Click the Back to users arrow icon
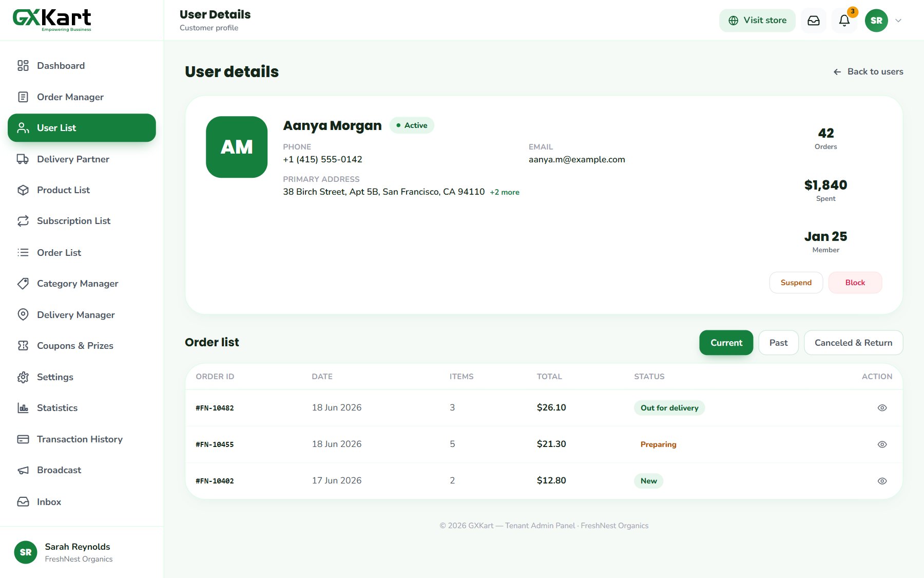924x578 pixels. pos(837,72)
